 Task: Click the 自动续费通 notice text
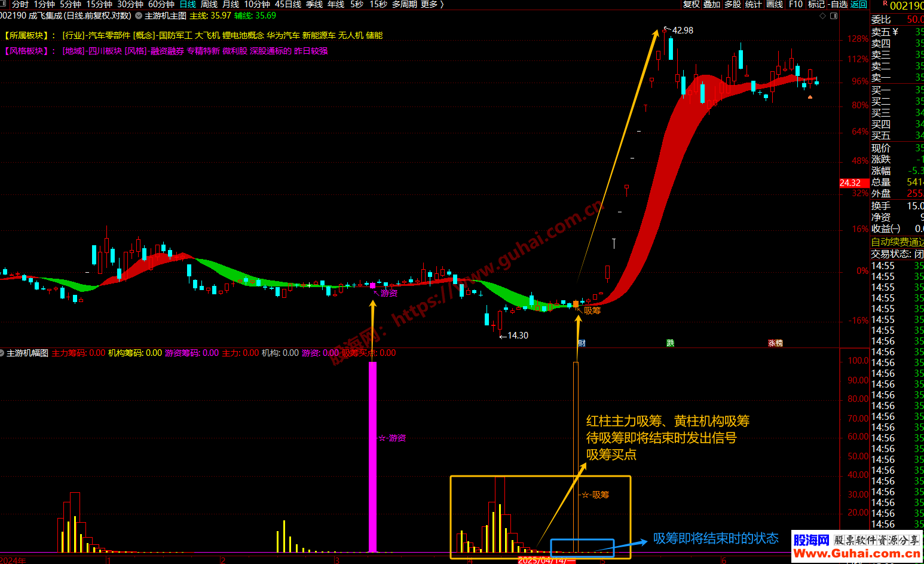(x=897, y=242)
